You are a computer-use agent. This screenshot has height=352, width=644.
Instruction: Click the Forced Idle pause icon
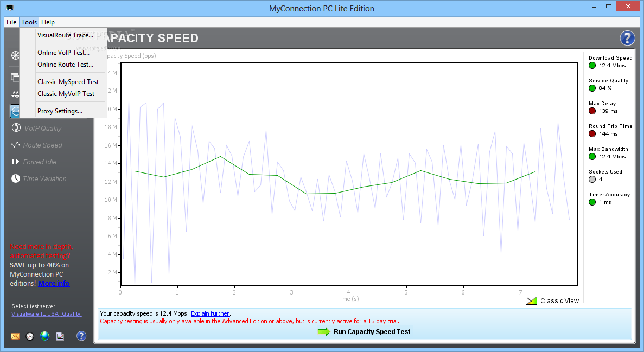[x=16, y=162]
